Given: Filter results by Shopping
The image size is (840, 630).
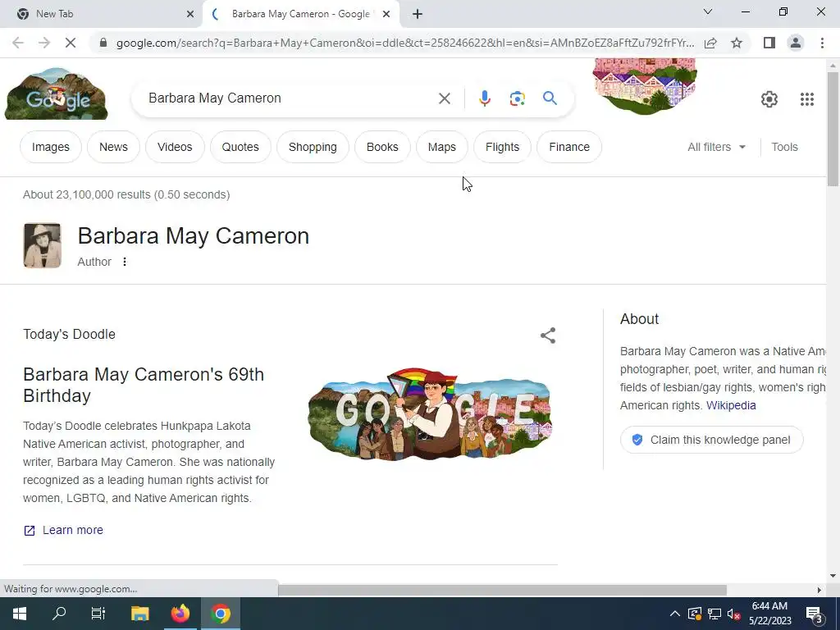Looking at the screenshot, I should coord(313,147).
